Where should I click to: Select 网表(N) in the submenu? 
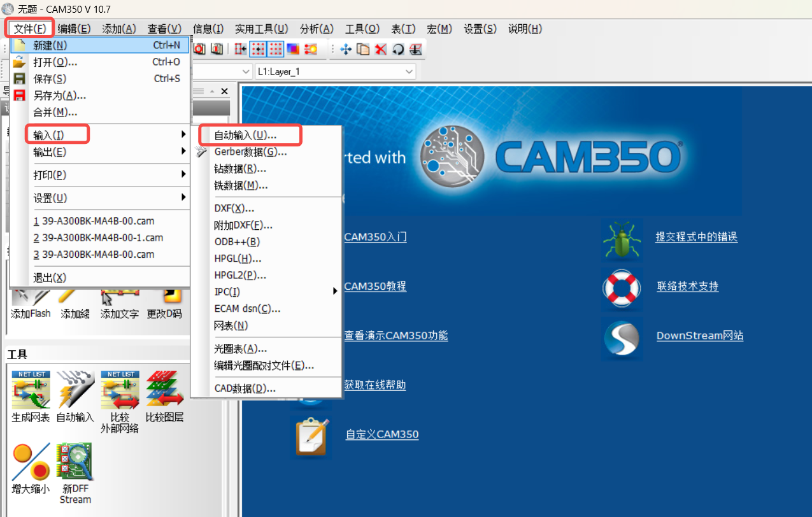coord(266,325)
